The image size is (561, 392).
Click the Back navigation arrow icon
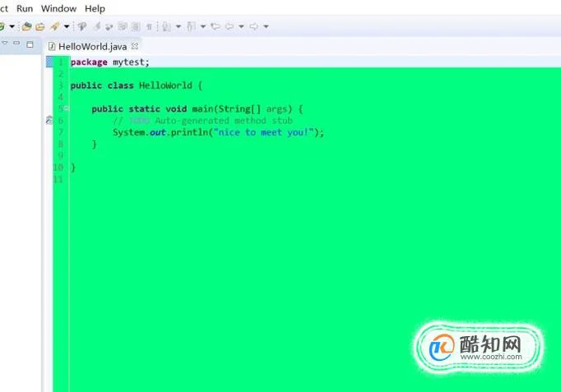pos(229,26)
